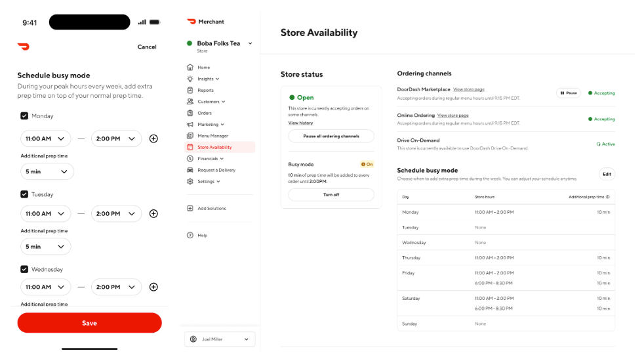Click the Home house icon in the sidebar

190,67
